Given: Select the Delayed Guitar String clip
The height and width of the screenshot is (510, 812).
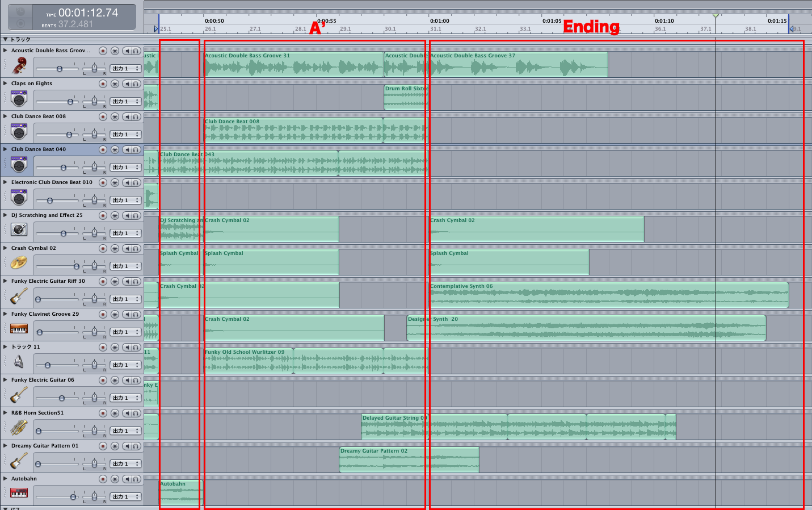Looking at the screenshot, I should click(x=435, y=427).
